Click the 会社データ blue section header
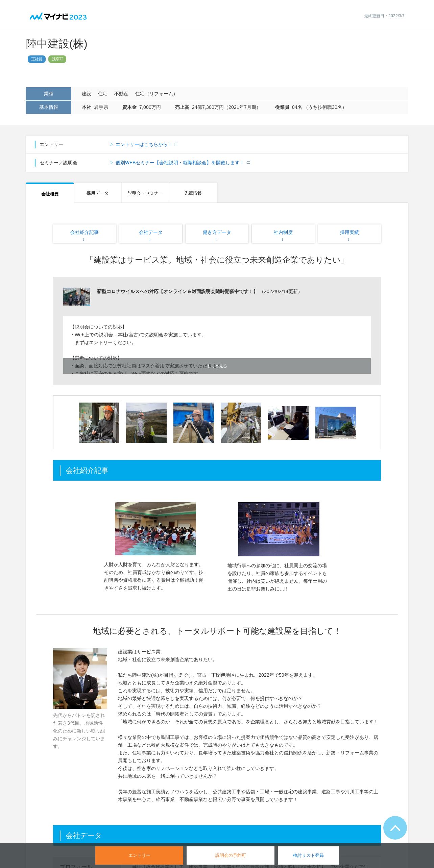The height and width of the screenshot is (868, 434). coord(217,835)
